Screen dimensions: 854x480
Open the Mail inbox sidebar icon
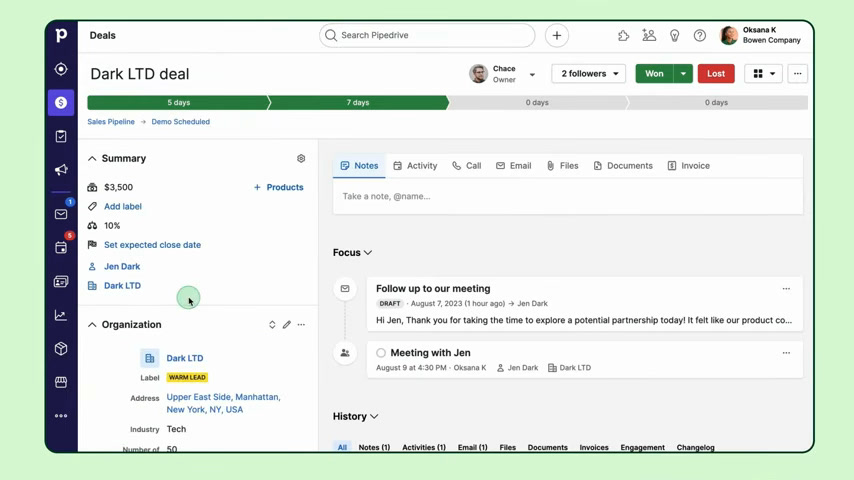[x=61, y=214]
